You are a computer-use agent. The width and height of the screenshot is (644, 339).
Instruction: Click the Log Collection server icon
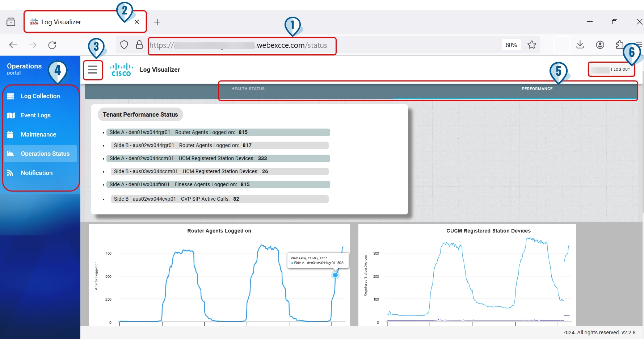[x=10, y=96]
